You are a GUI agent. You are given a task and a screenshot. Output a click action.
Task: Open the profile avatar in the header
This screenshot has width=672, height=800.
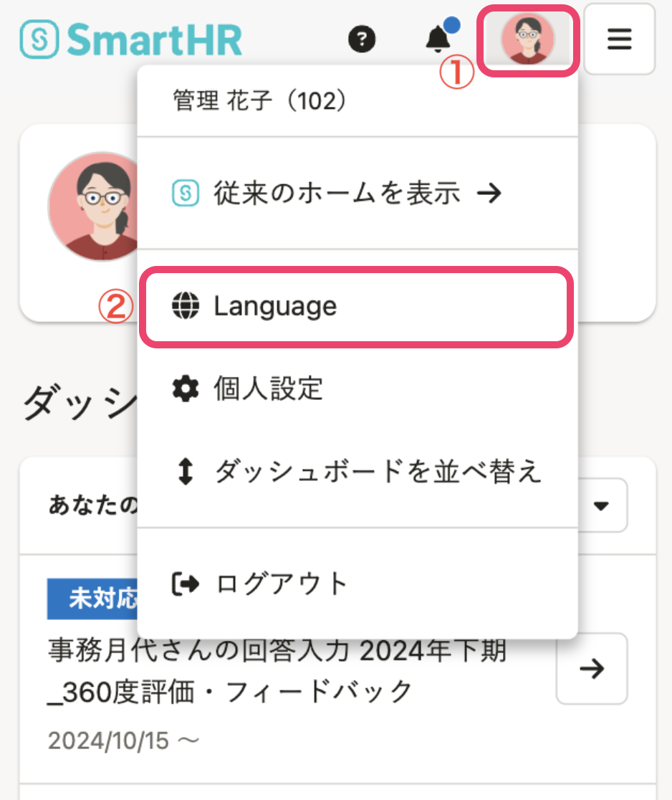[x=527, y=40]
